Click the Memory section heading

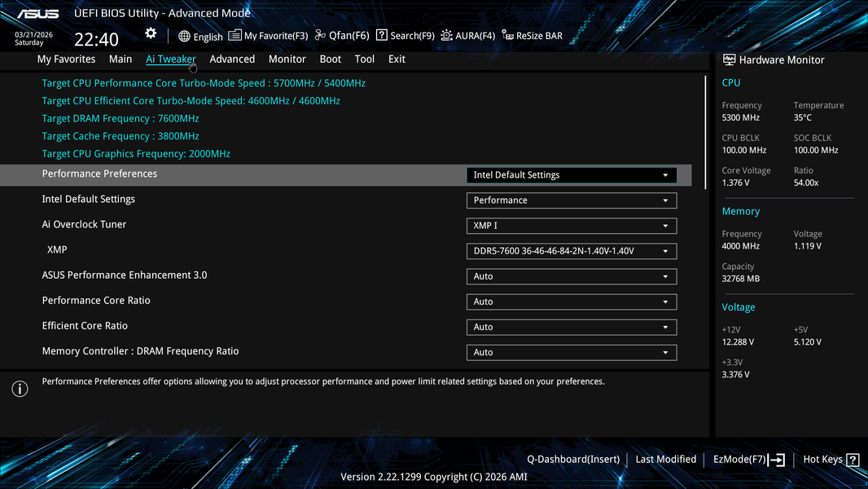(x=741, y=212)
